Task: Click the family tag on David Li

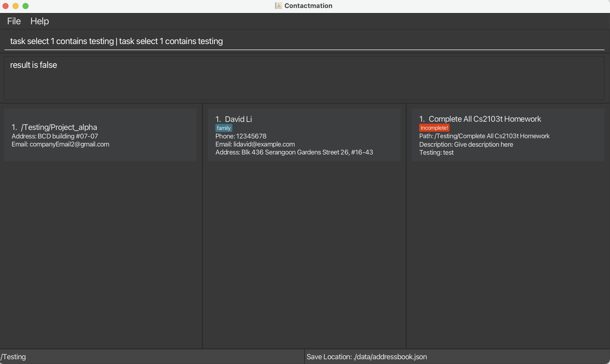Action: 224,128
